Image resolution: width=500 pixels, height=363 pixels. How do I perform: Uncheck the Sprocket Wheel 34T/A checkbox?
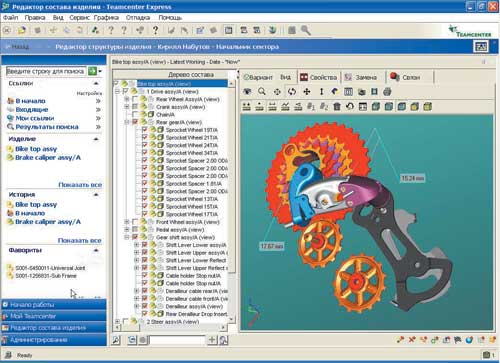pos(144,153)
